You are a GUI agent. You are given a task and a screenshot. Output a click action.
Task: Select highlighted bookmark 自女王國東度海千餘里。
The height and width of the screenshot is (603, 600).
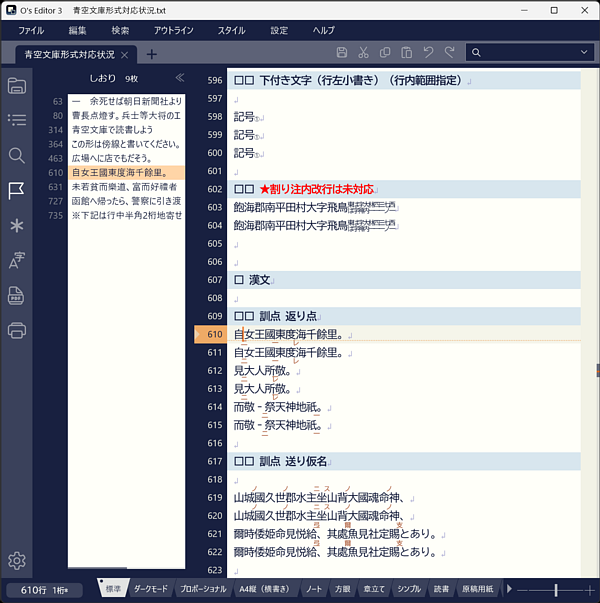(x=126, y=173)
